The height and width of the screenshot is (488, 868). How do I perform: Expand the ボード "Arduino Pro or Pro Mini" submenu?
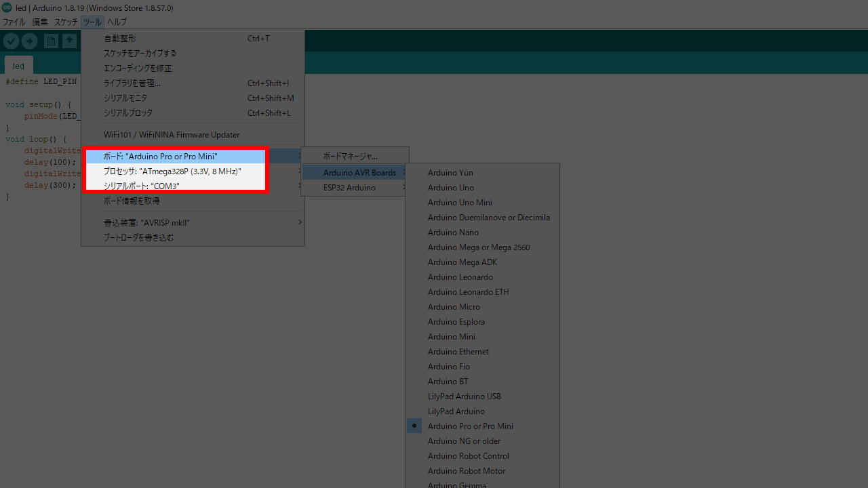pos(175,157)
